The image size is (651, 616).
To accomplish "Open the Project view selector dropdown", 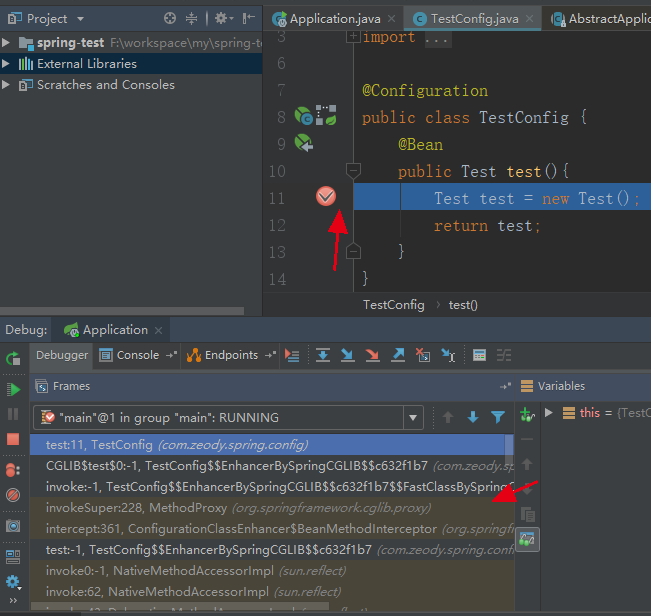I will (x=80, y=19).
